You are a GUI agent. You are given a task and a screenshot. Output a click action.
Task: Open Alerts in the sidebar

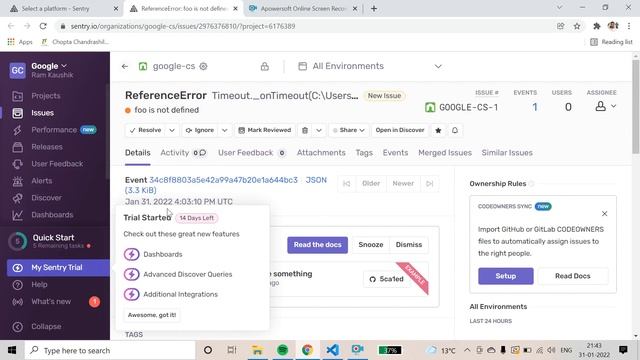click(x=42, y=181)
